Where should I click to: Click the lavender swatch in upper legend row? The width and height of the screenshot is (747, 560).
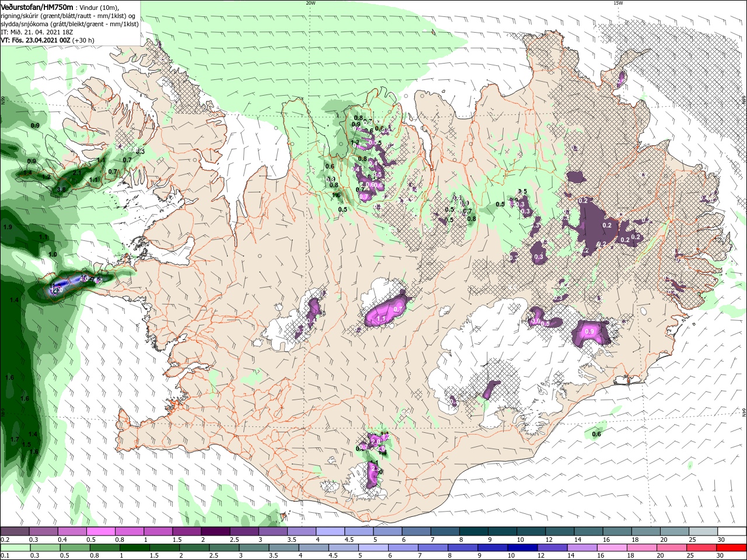(x=330, y=531)
